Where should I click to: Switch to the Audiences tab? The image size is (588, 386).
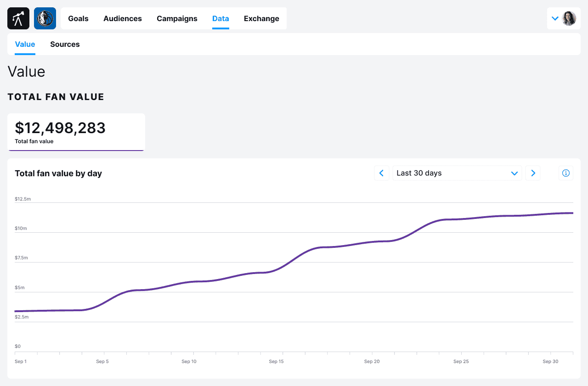point(123,18)
